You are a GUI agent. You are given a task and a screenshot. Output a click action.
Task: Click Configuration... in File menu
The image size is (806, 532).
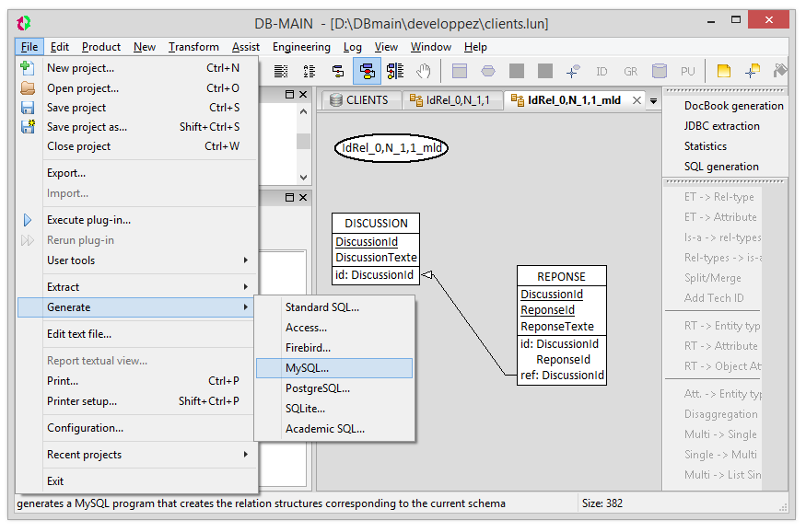135,428
